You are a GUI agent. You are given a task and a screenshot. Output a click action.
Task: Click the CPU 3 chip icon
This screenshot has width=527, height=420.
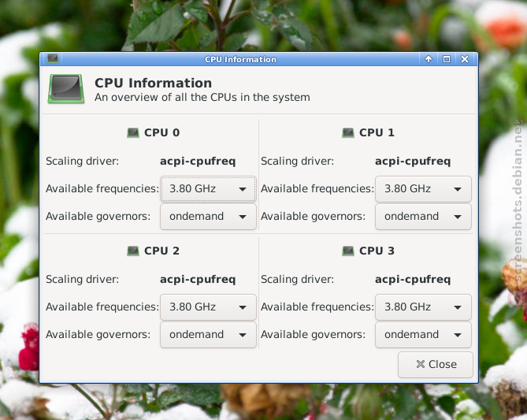point(348,251)
